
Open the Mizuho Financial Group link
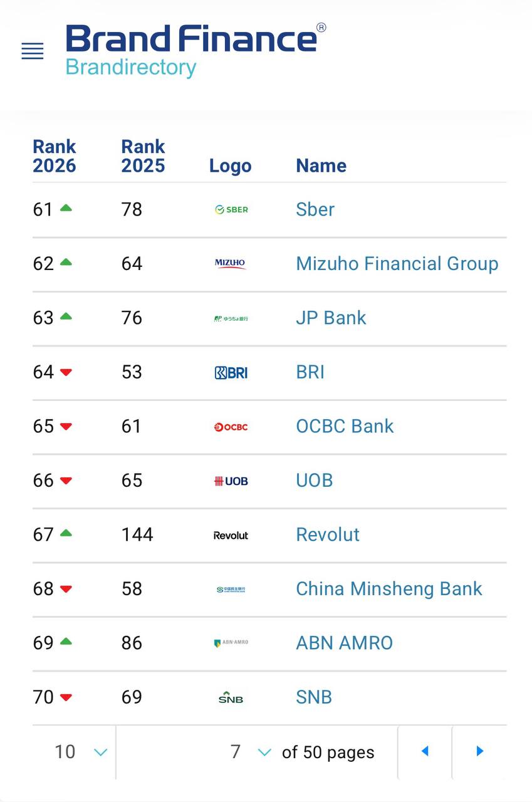397,264
